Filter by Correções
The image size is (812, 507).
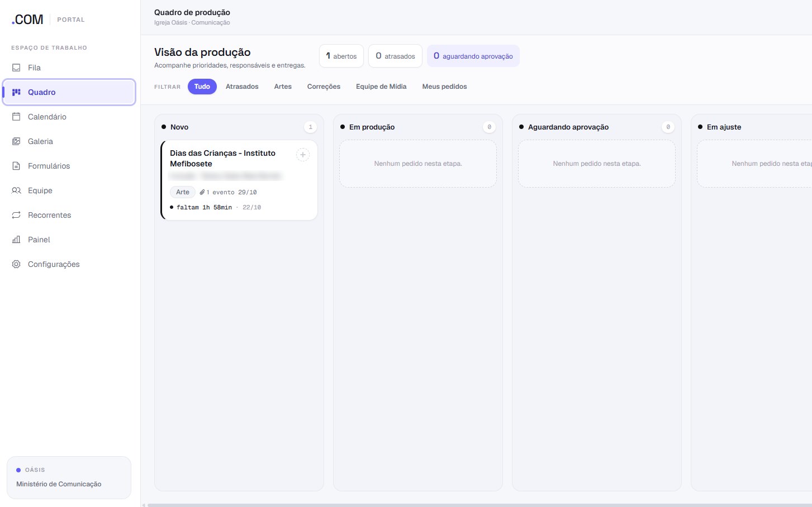(324, 87)
